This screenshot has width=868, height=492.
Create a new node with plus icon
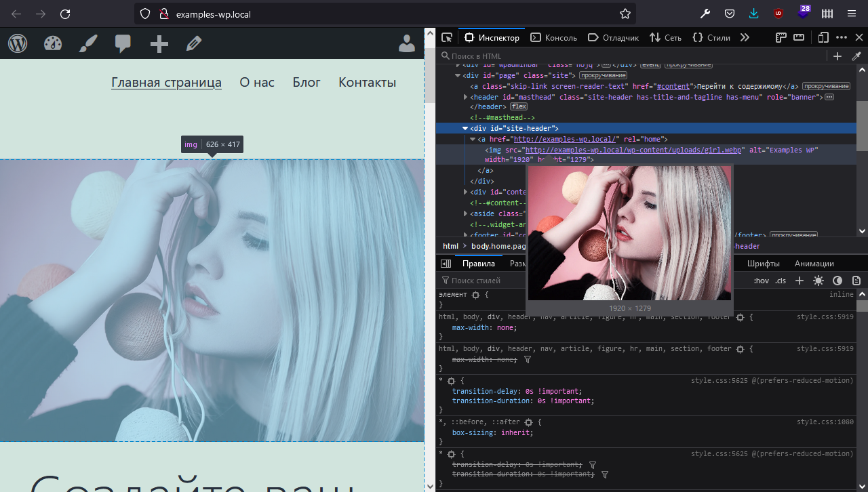837,56
